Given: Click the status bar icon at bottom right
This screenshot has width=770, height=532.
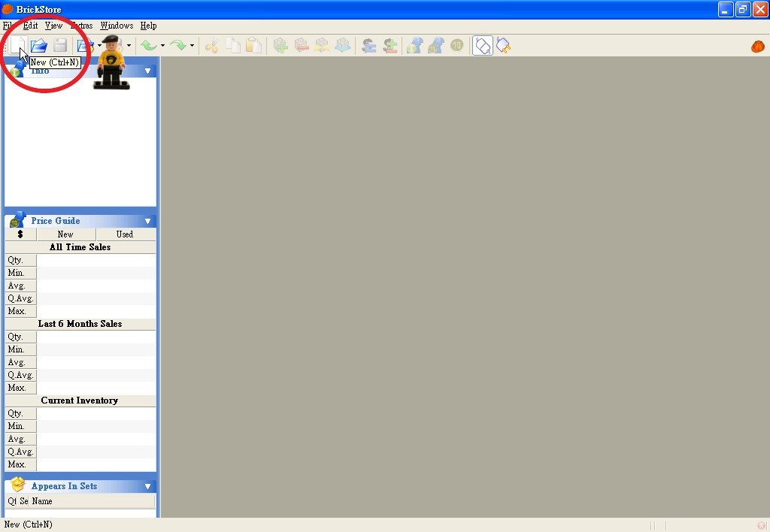Looking at the screenshot, I should [761, 525].
